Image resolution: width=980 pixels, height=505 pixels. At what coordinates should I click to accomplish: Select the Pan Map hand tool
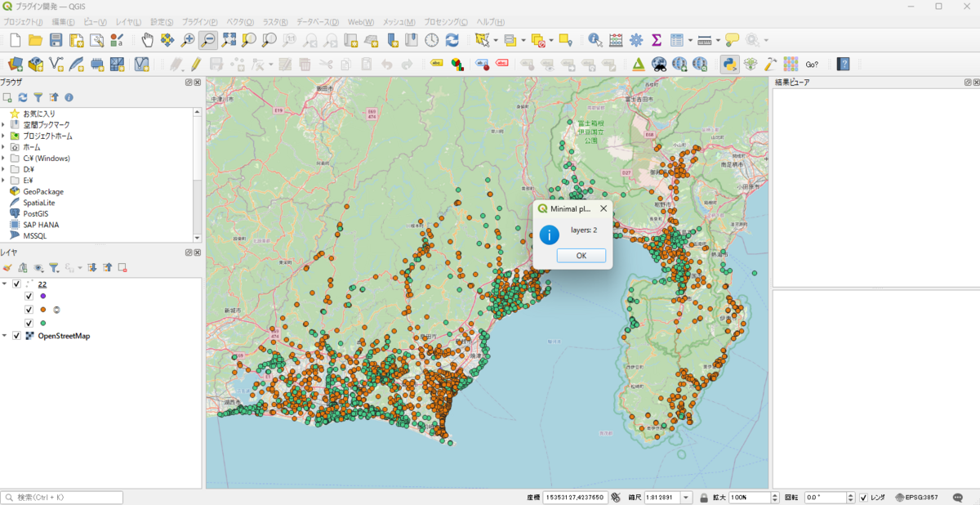(x=147, y=40)
